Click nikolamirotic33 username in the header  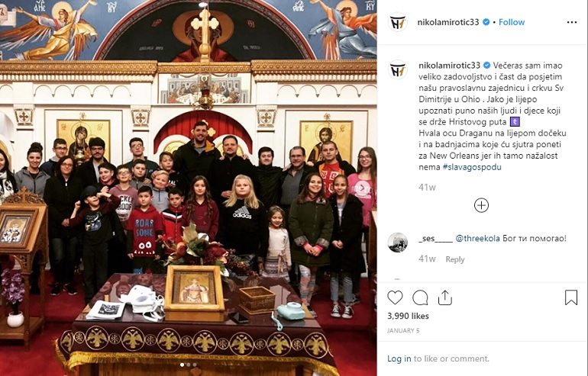click(448, 22)
